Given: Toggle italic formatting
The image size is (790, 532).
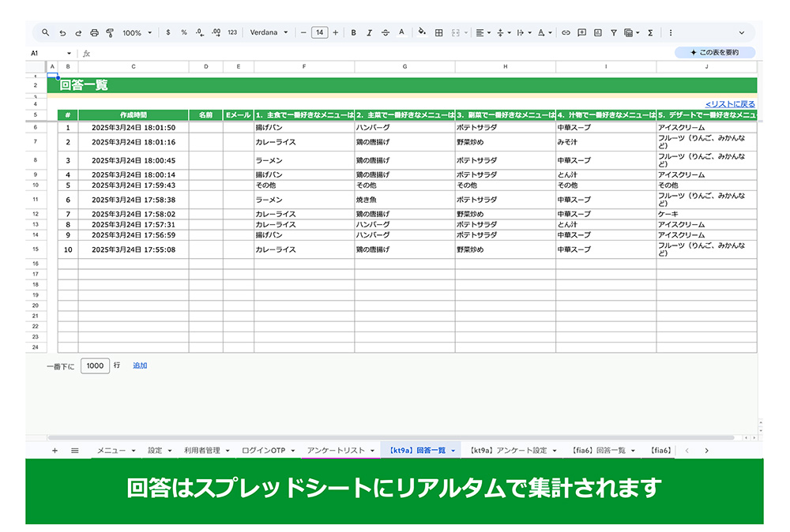Looking at the screenshot, I should (x=369, y=33).
